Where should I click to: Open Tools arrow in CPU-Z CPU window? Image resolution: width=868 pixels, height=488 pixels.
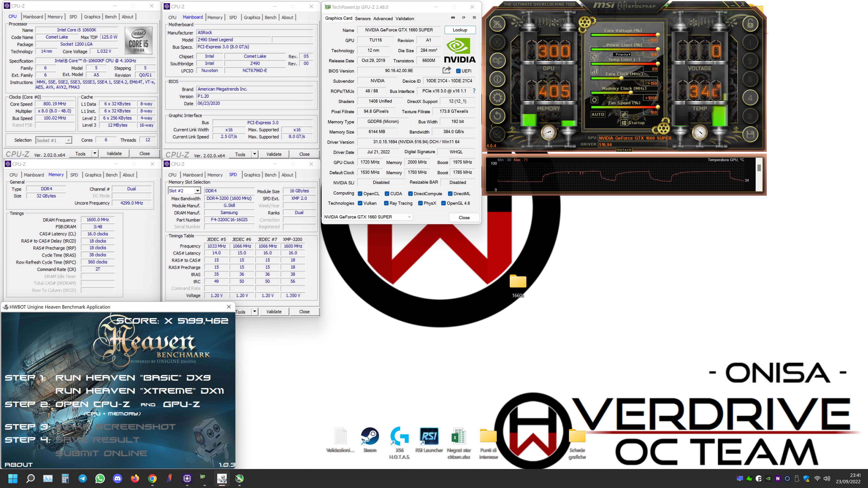point(95,154)
